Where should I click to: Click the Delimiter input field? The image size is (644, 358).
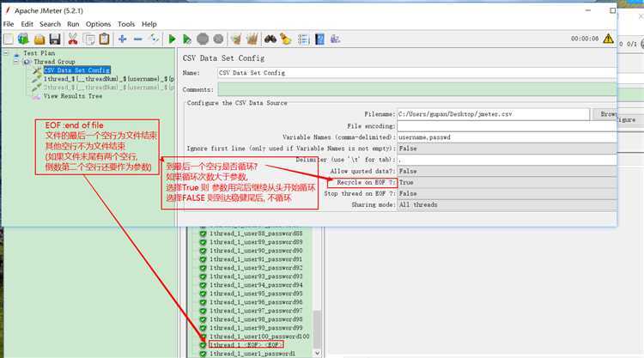click(x=507, y=160)
